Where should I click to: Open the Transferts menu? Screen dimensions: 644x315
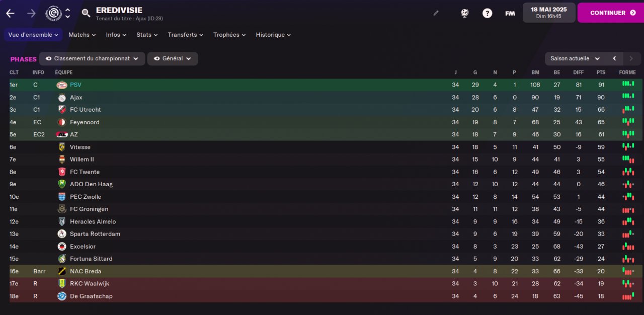click(185, 35)
